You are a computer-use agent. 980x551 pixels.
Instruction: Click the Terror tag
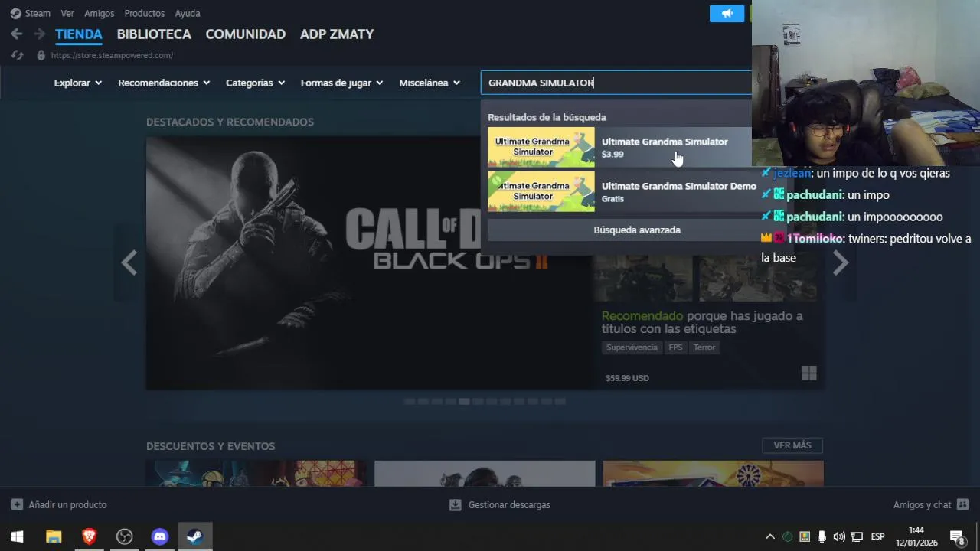(x=704, y=347)
